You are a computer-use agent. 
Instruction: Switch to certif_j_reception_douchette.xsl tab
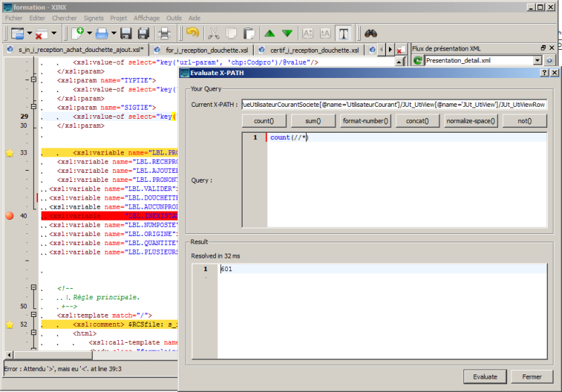[309, 50]
